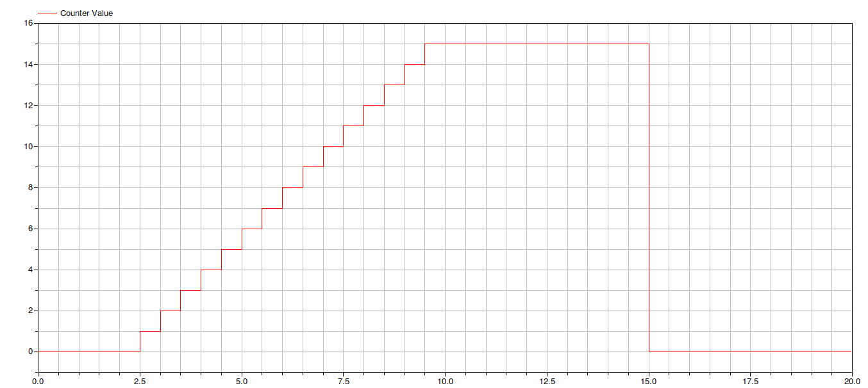The width and height of the screenshot is (868, 388).
Task: Click the x-axis tick label 2.5
Action: coord(140,381)
